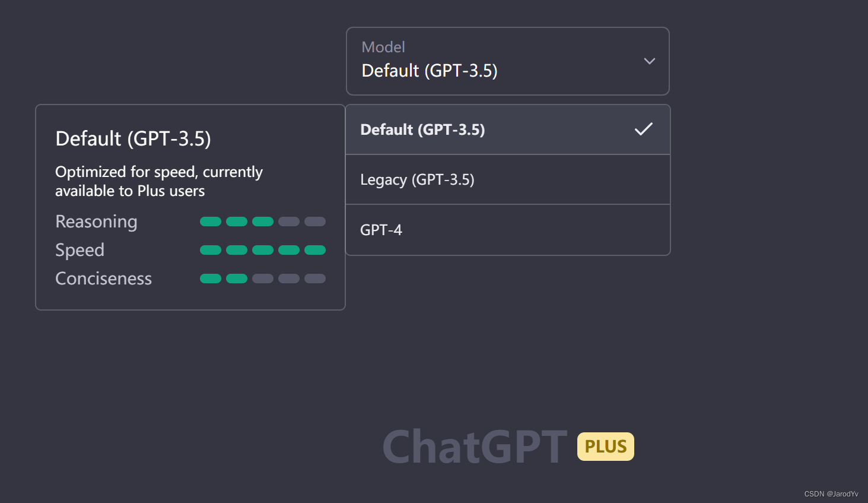
Task: Click the second green Conciseness pill
Action: click(236, 279)
